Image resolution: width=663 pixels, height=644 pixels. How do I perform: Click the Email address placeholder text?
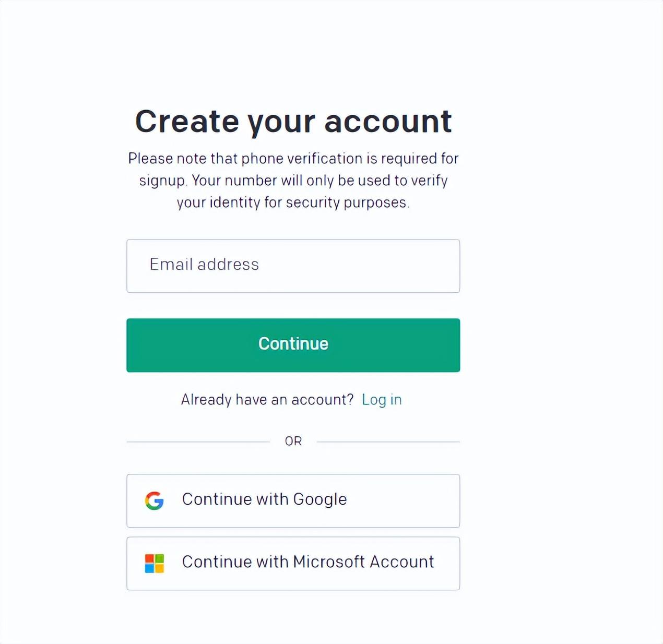pos(204,265)
